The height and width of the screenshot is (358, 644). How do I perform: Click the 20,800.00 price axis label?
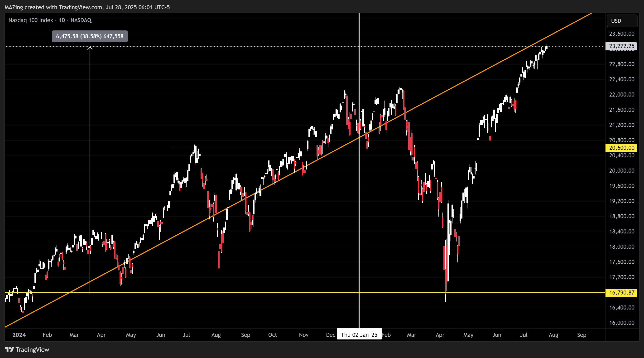pos(622,140)
